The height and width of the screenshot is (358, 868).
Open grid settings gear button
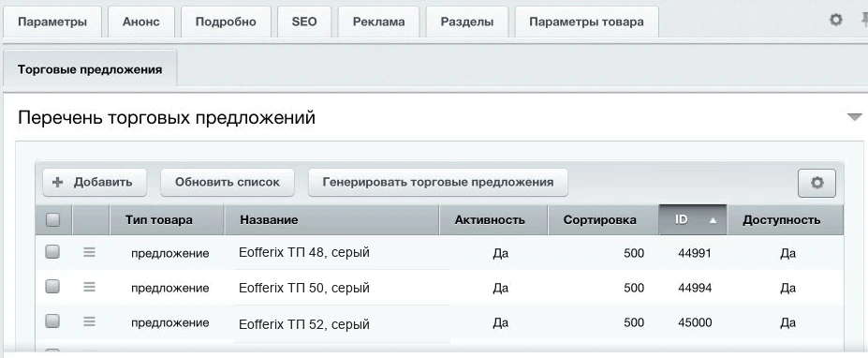[817, 183]
